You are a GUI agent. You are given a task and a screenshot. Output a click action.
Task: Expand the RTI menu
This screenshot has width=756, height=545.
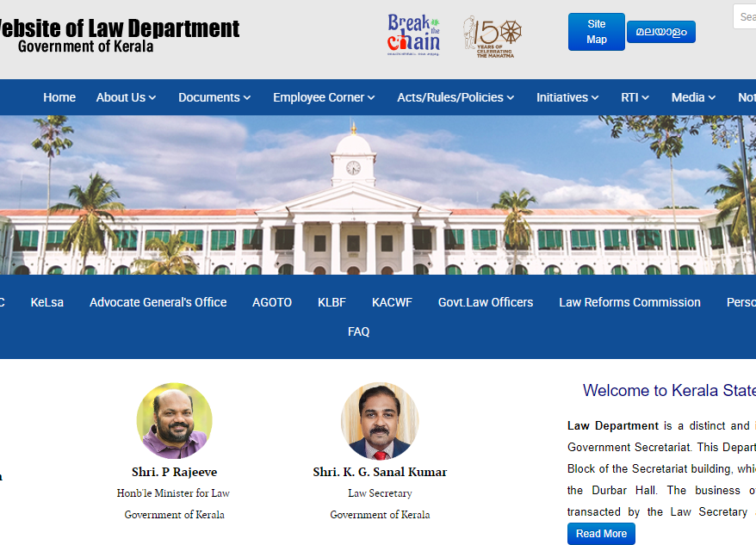coord(635,97)
